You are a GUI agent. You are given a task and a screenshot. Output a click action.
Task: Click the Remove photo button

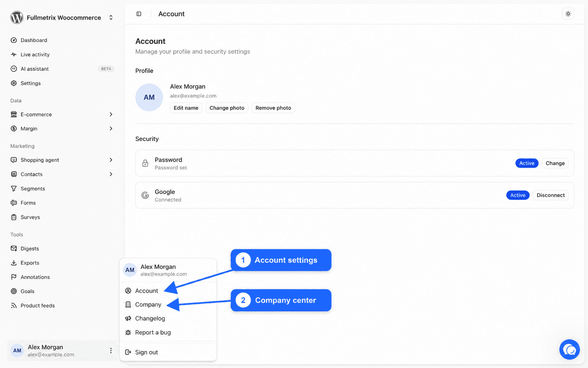273,108
